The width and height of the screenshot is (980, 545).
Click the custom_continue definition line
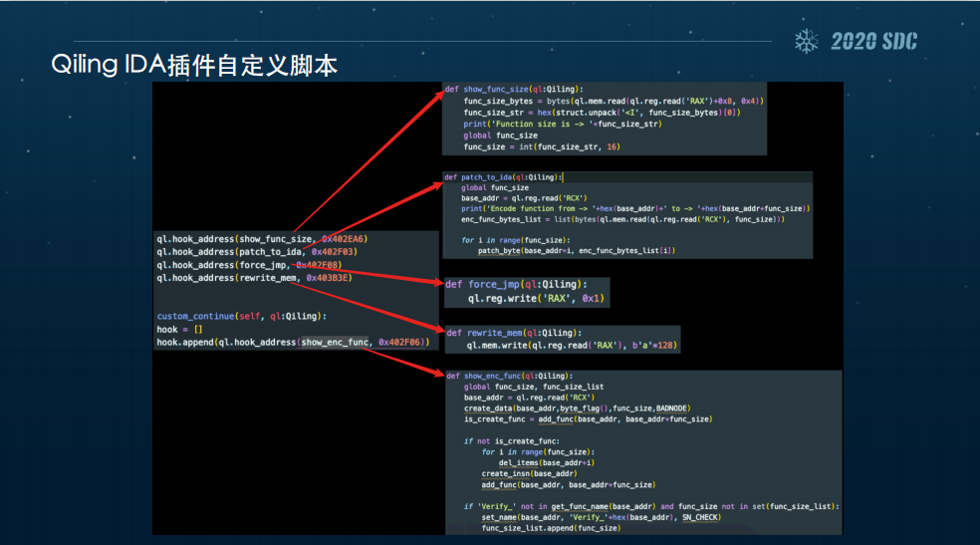[x=241, y=316]
